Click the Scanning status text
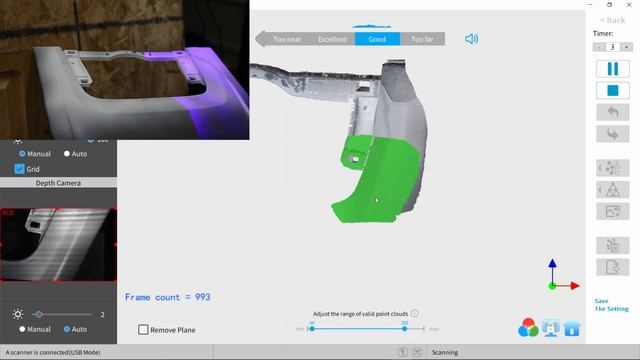This screenshot has width=640, height=360. coord(445,352)
